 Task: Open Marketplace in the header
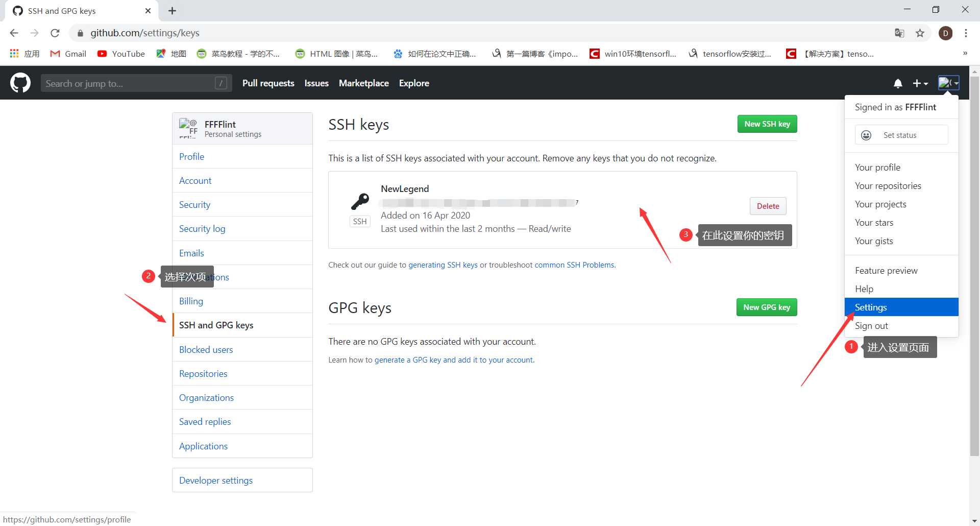(364, 83)
